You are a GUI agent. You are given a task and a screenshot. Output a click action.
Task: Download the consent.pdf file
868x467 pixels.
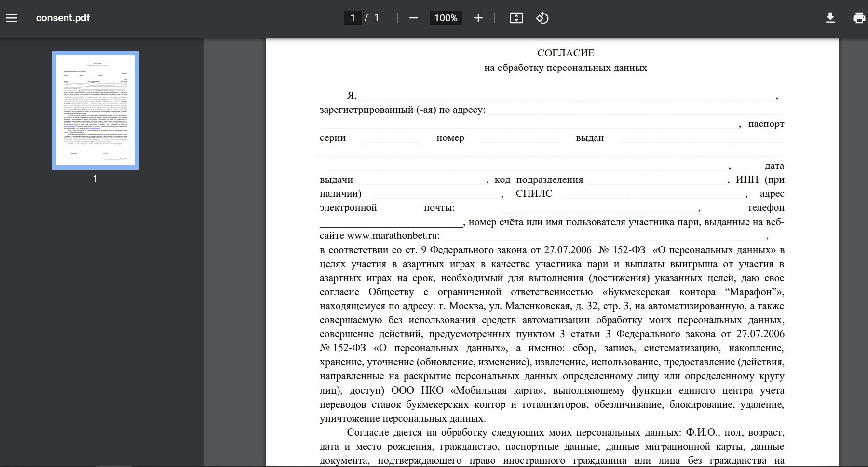click(x=830, y=18)
